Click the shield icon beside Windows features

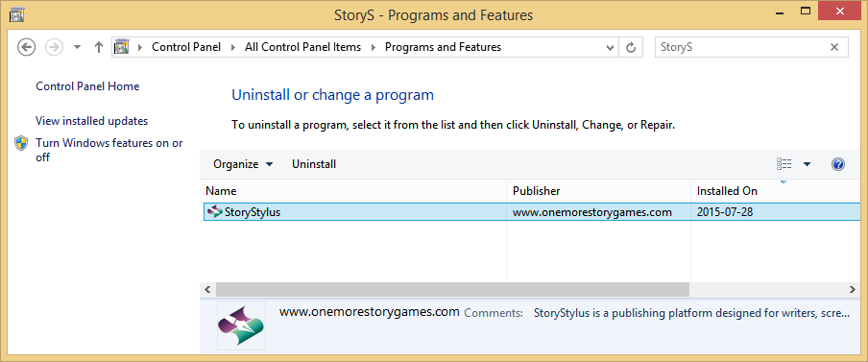pyautogui.click(x=21, y=143)
